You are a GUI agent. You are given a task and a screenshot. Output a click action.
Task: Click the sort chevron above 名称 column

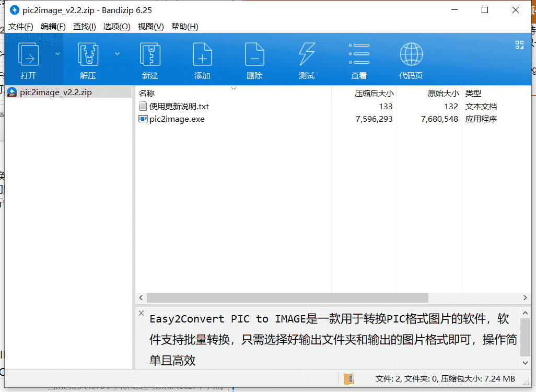[x=234, y=89]
